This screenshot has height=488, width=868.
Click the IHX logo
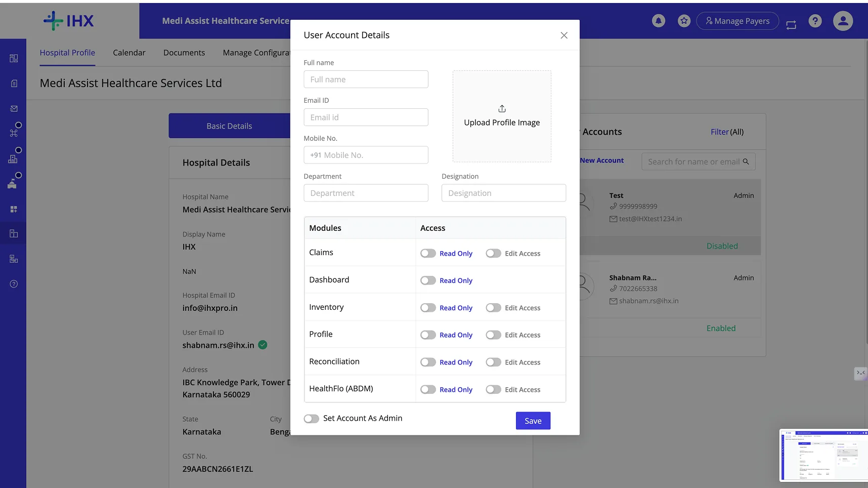point(69,21)
